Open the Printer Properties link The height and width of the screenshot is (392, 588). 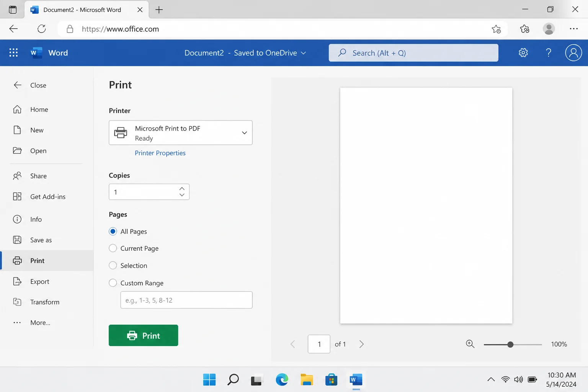(160, 153)
